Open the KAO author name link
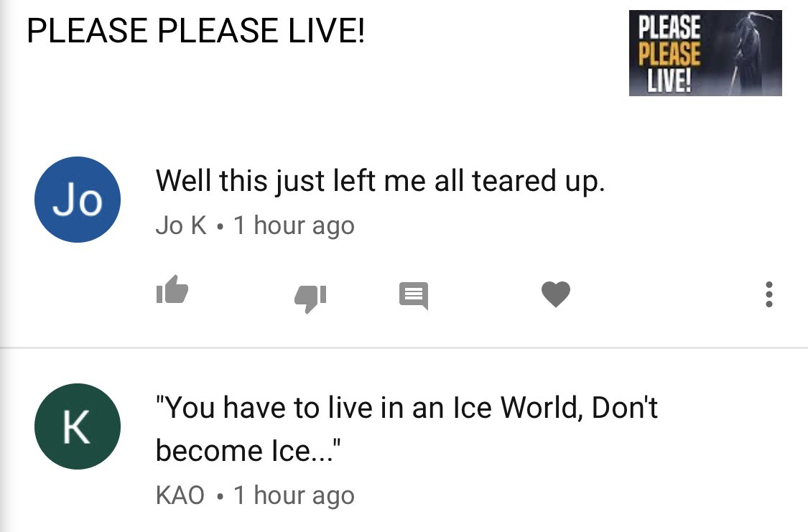The width and height of the screenshot is (808, 532). click(x=180, y=495)
